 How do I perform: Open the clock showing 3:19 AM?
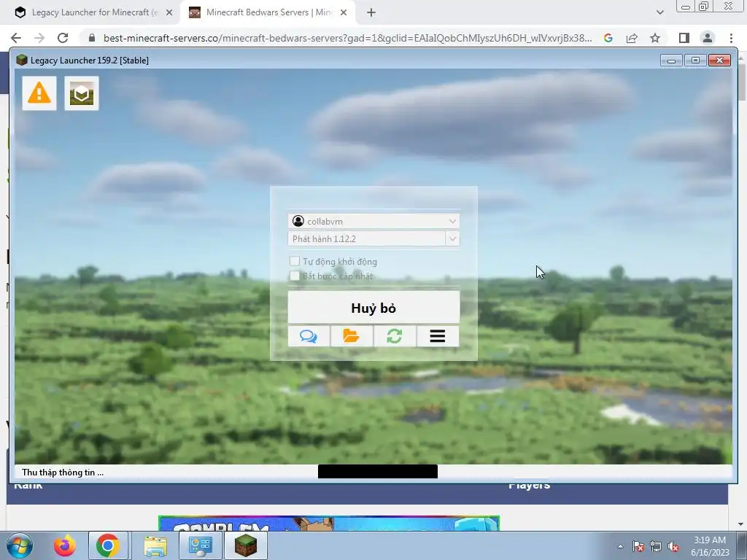(709, 545)
